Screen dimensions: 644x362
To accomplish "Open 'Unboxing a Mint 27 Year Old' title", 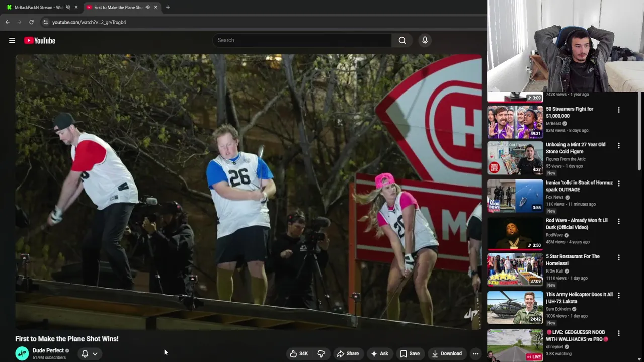I will click(x=576, y=148).
